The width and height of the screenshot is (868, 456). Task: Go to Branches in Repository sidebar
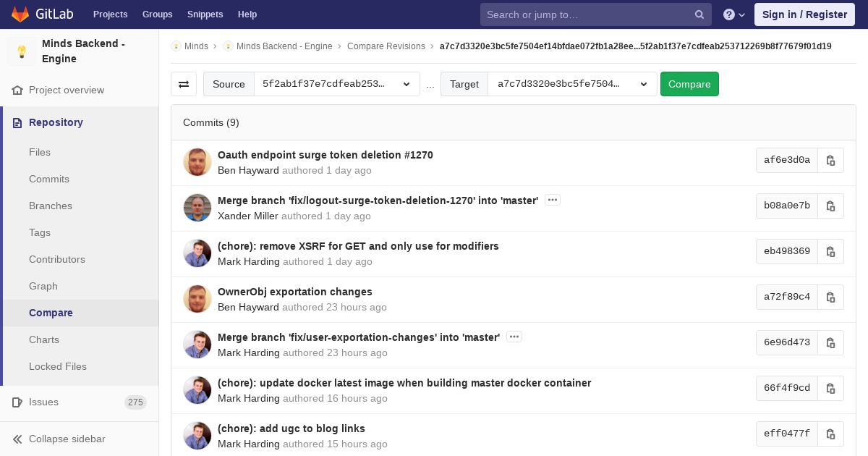click(51, 206)
